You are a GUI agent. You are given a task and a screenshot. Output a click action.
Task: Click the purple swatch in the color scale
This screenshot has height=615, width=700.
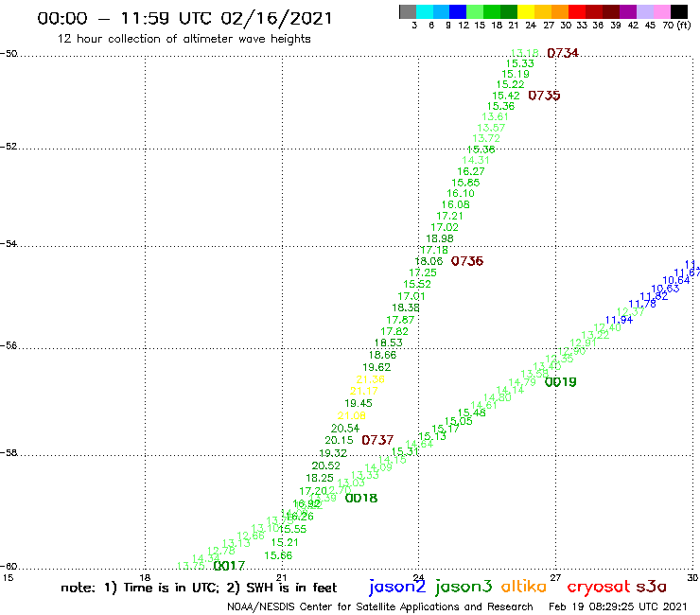628,11
